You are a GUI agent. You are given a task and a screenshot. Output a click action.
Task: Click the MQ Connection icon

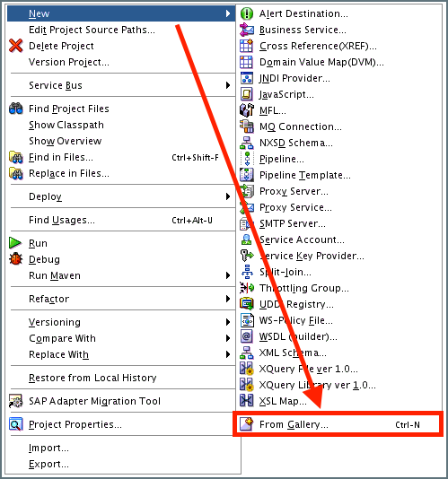pos(247,126)
